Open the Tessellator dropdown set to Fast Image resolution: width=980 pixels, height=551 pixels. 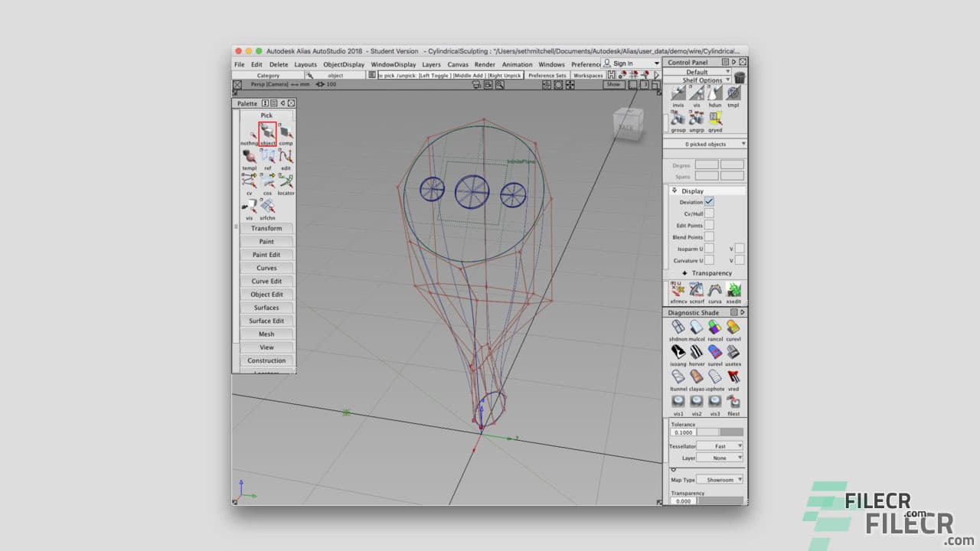click(x=720, y=445)
